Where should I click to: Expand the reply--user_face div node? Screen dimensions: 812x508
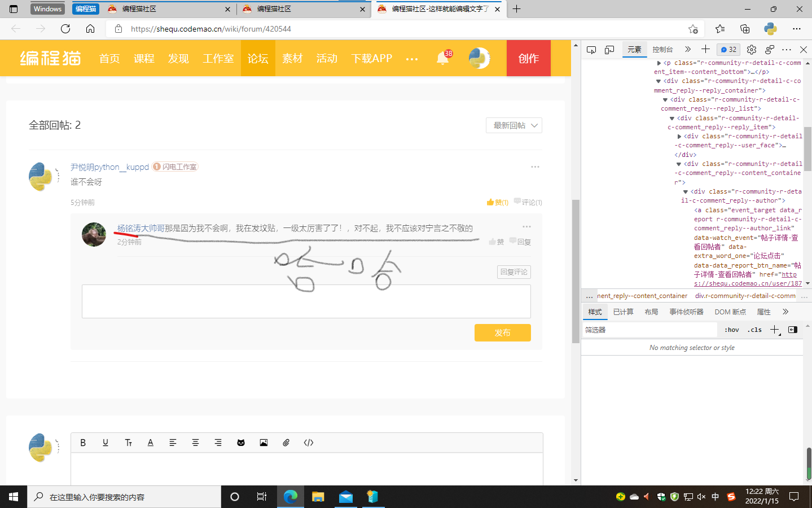[679, 136]
